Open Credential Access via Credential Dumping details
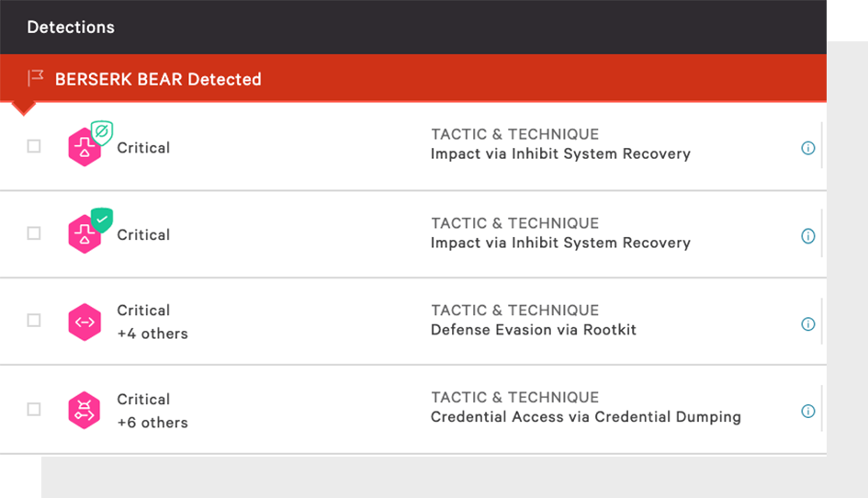This screenshot has height=498, width=868. (x=586, y=416)
